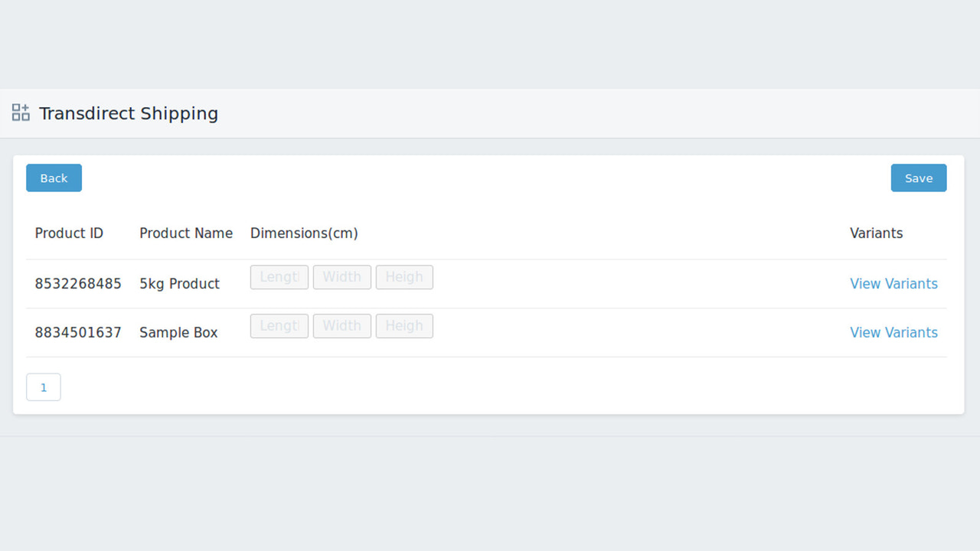Image resolution: width=980 pixels, height=551 pixels.
Task: Click the Transdirect Shipping app icon
Action: 20,112
